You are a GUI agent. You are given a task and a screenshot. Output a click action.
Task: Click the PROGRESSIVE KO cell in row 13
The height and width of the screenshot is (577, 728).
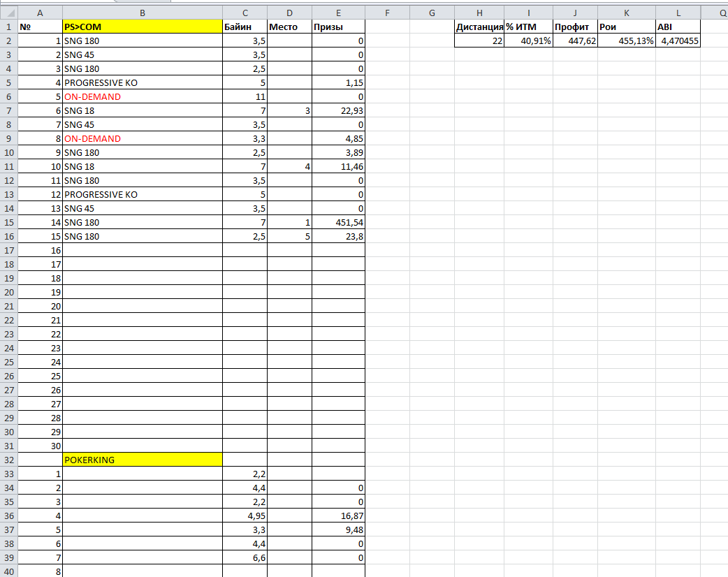[x=143, y=194]
